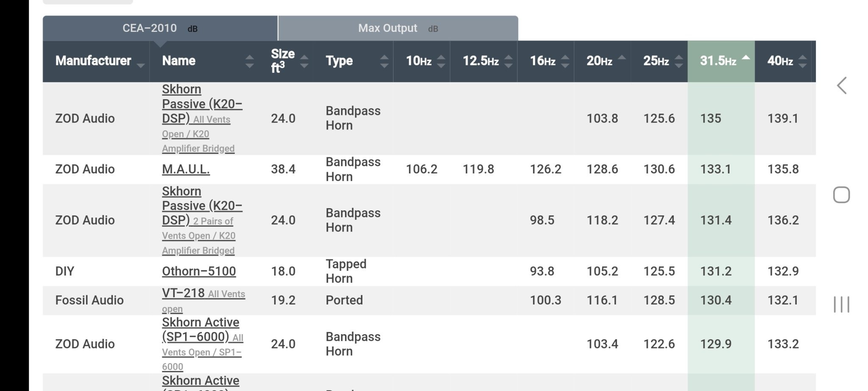The height and width of the screenshot is (391, 868).
Task: Switch to the Max Output dB tab
Action: click(x=398, y=28)
